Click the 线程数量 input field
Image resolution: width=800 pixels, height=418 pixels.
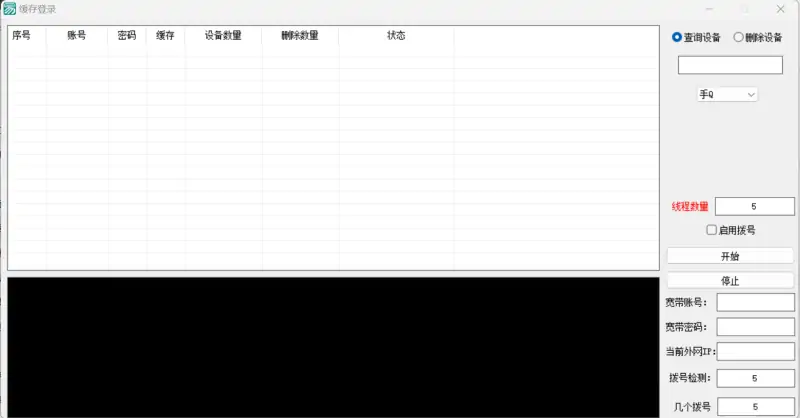755,206
